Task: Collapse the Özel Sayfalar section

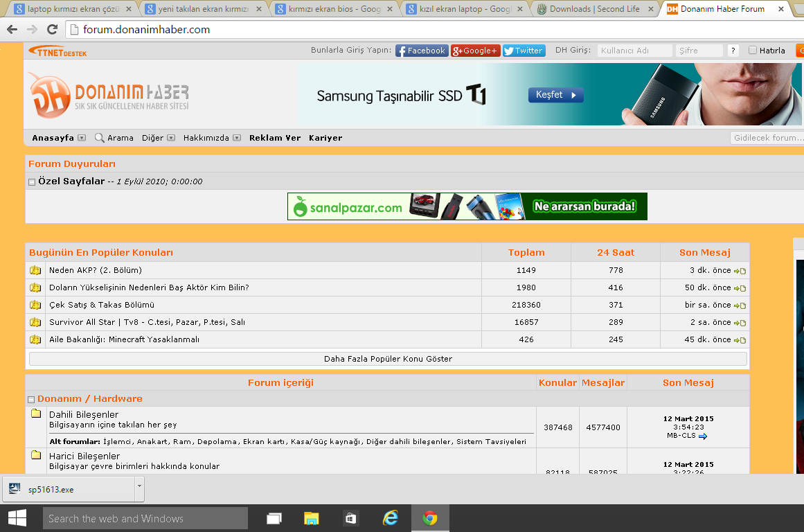Action: [32, 182]
